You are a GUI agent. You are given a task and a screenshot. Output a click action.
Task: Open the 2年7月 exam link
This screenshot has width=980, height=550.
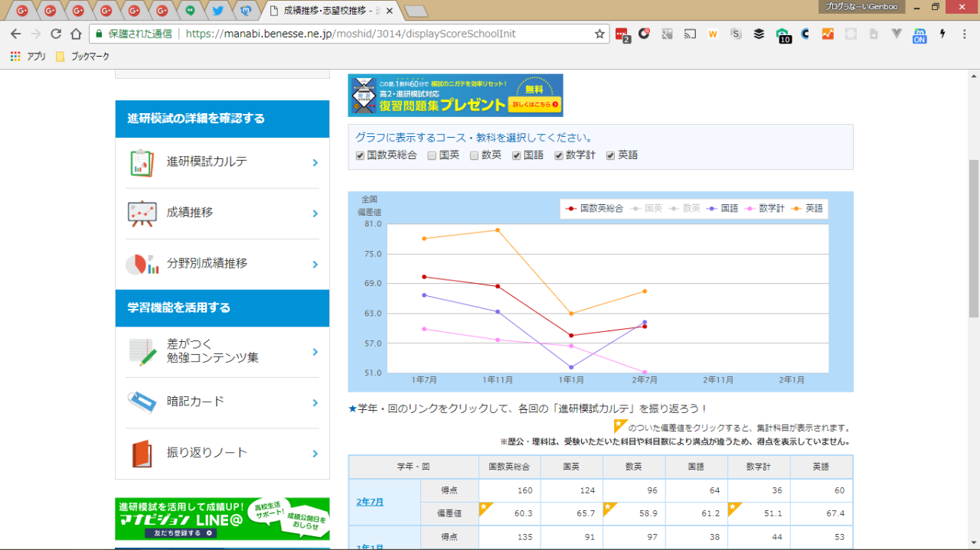point(370,502)
